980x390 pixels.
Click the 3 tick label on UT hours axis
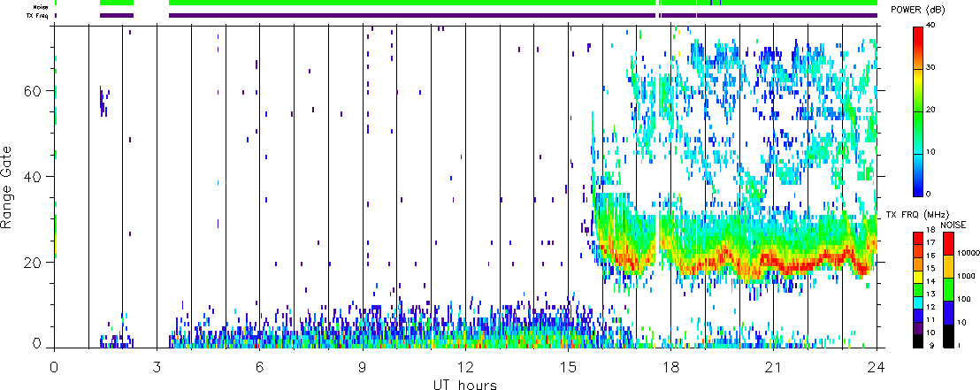pyautogui.click(x=157, y=366)
